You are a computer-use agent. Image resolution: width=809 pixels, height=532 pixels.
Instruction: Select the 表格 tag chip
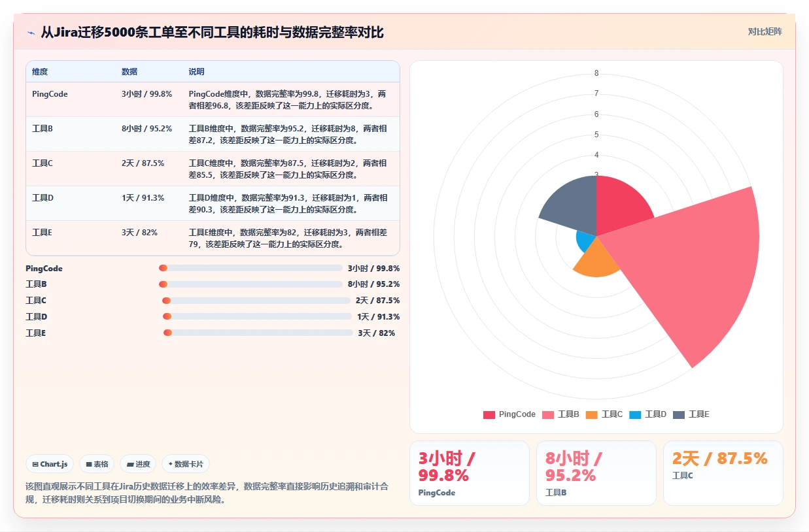[97, 464]
